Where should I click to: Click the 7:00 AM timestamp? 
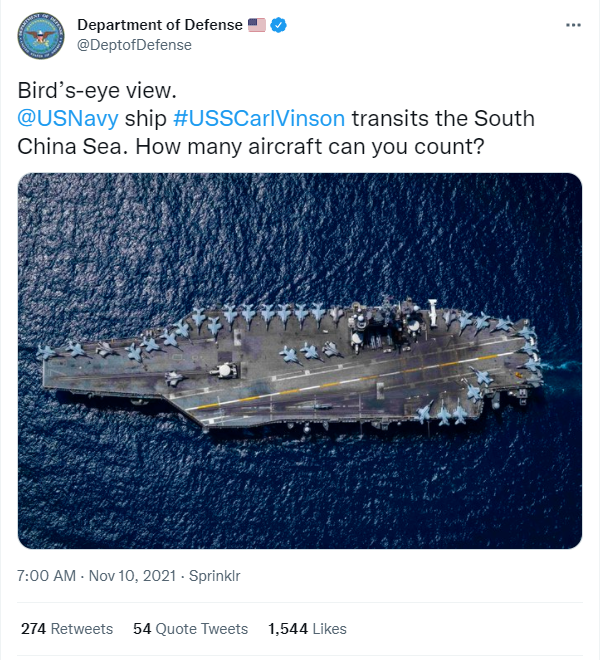(47, 576)
